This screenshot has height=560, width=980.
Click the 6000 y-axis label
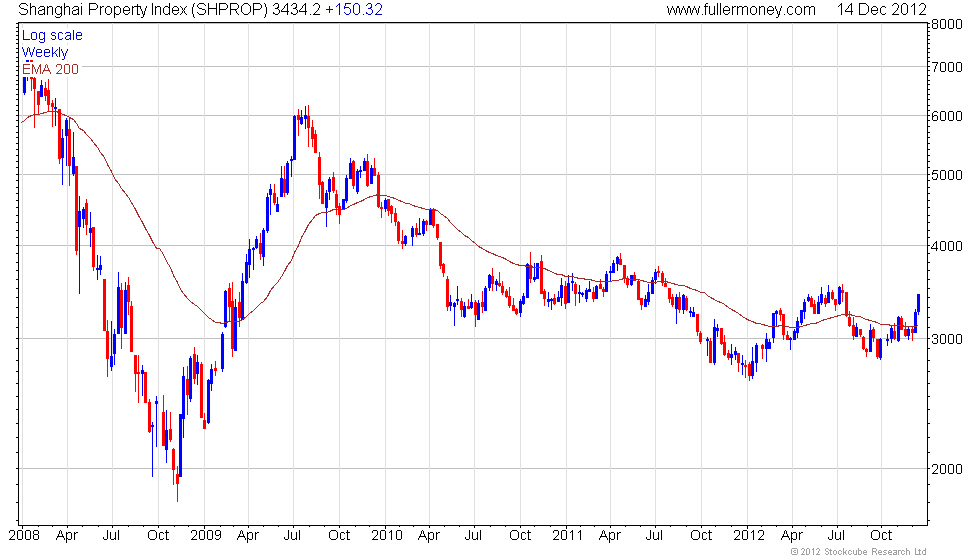[946, 116]
